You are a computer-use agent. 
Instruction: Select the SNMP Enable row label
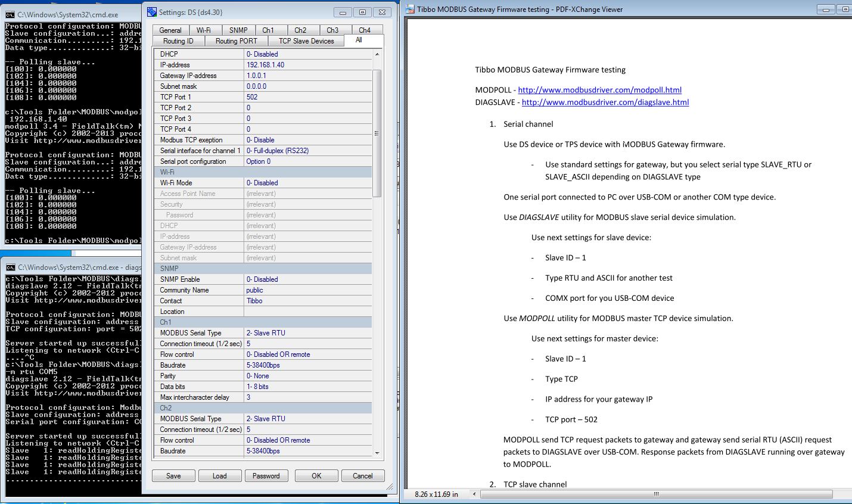pos(180,279)
